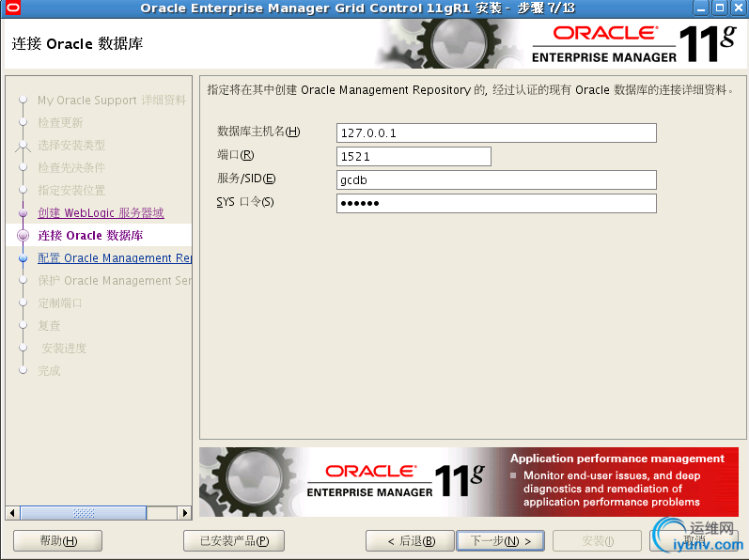Focus the Service/SID field containing gcdb
The image size is (749, 560).
point(496,180)
